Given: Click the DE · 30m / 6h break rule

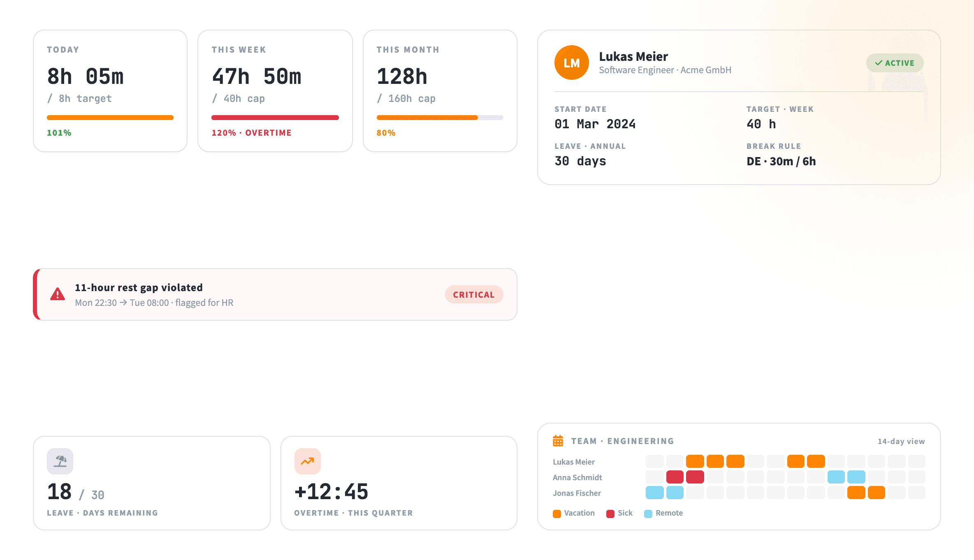Looking at the screenshot, I should coord(781,161).
